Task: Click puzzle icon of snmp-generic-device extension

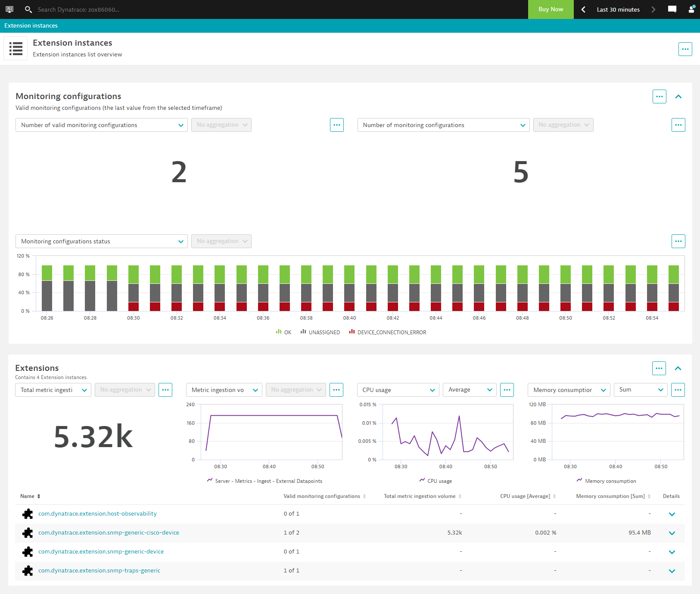Action: [28, 552]
